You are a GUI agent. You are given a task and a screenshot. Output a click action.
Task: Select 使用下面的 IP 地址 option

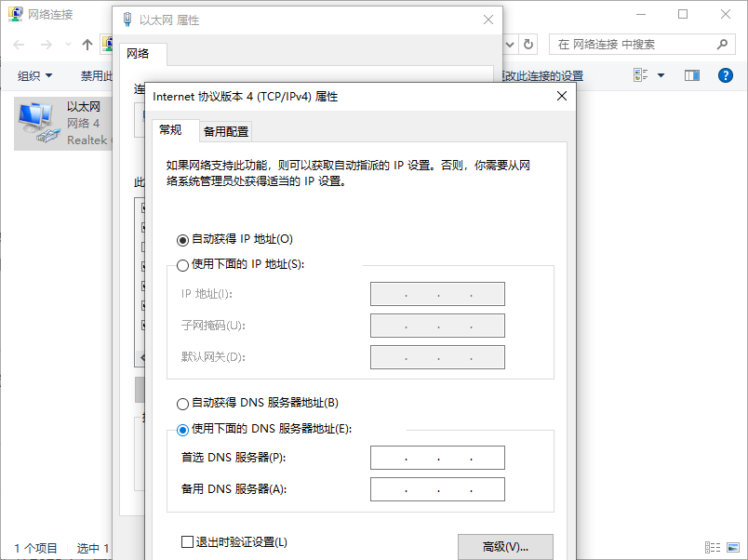coord(182,264)
